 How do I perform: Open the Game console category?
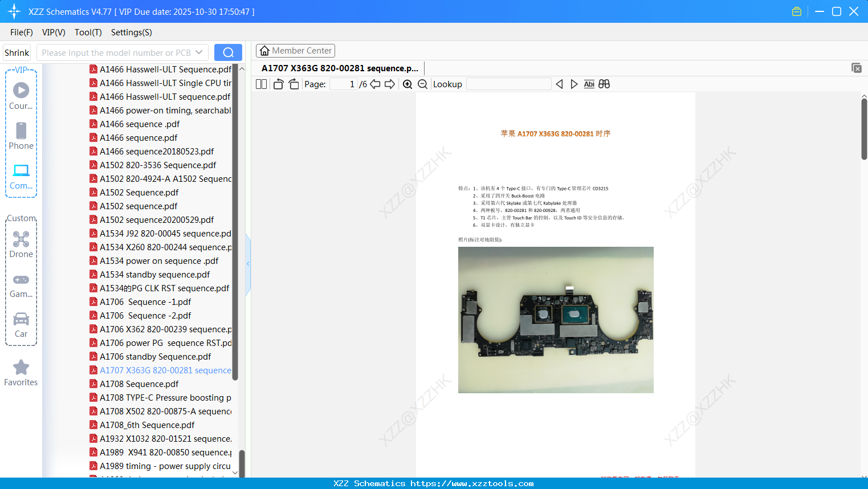(x=21, y=285)
